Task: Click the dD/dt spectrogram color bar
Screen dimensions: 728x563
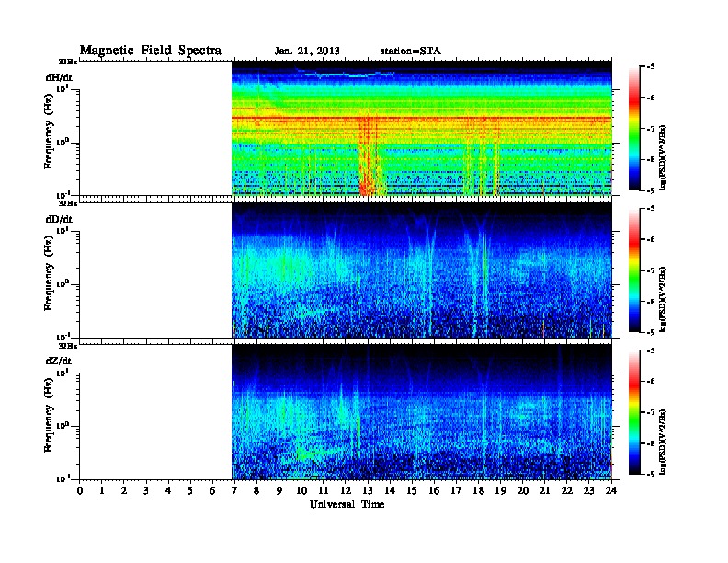Action: pos(634,270)
